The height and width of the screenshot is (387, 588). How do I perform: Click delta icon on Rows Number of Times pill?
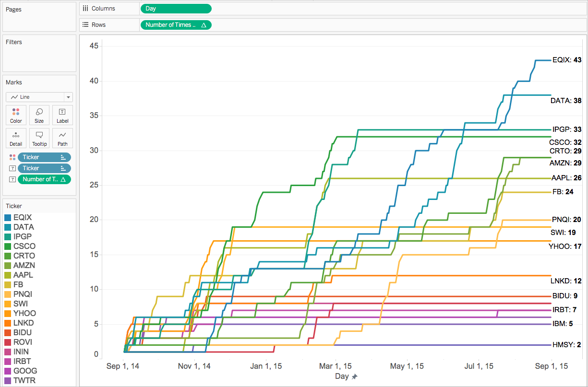pos(204,25)
